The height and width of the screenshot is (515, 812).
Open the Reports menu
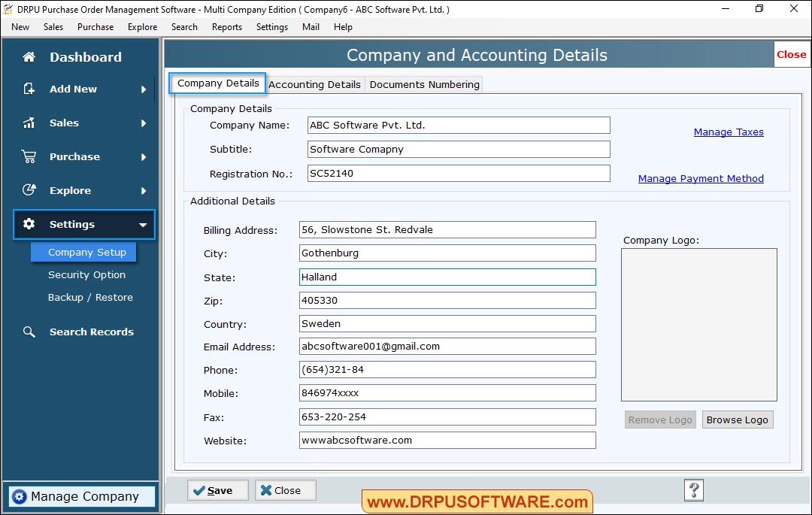[226, 27]
